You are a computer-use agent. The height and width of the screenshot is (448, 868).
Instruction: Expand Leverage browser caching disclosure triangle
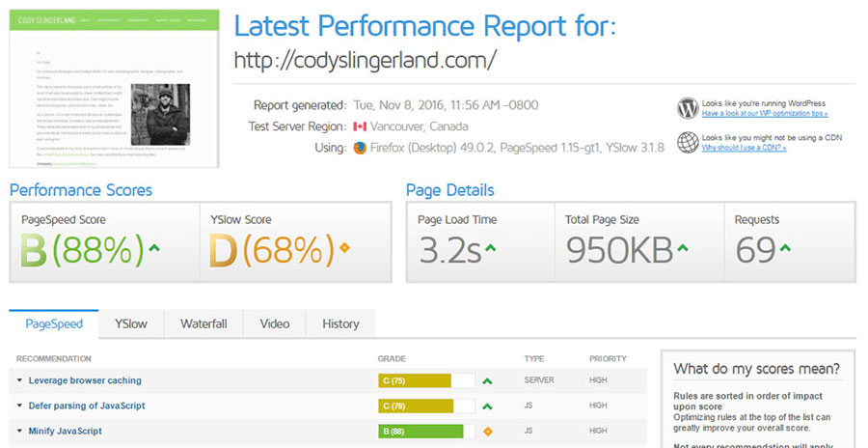[20, 380]
